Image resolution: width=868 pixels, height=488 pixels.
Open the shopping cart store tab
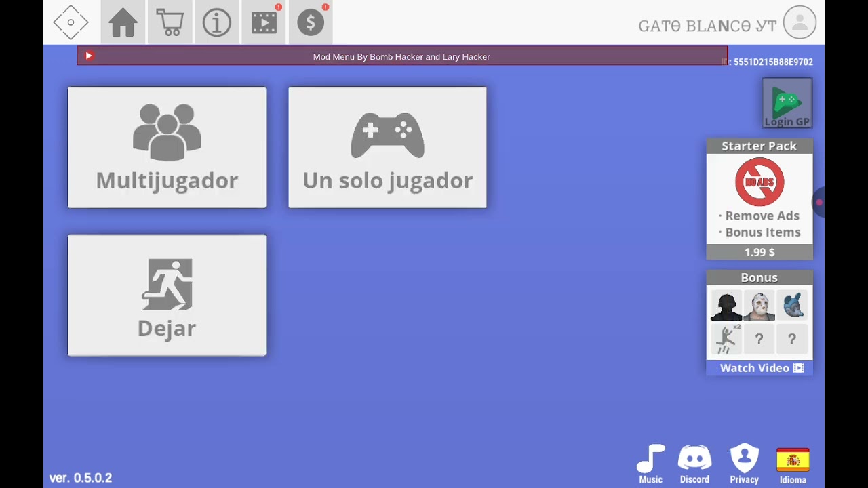pos(170,22)
